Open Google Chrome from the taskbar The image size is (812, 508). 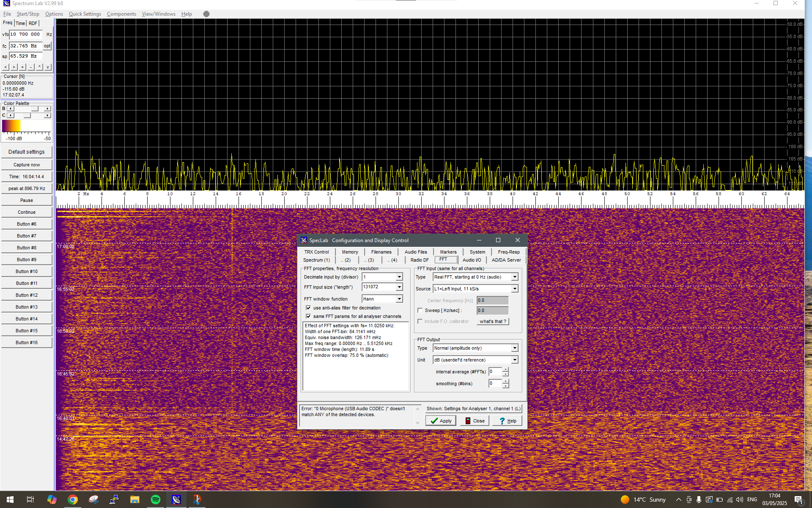click(x=73, y=500)
